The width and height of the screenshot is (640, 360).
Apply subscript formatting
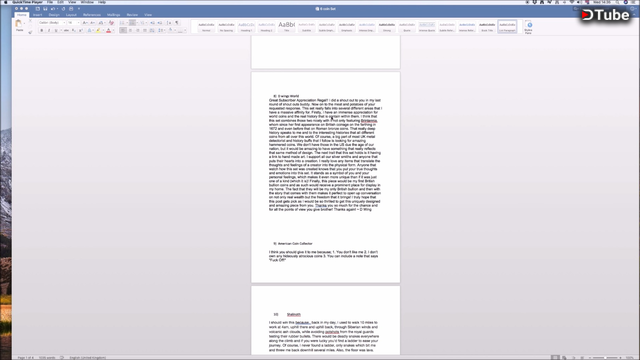click(73, 31)
